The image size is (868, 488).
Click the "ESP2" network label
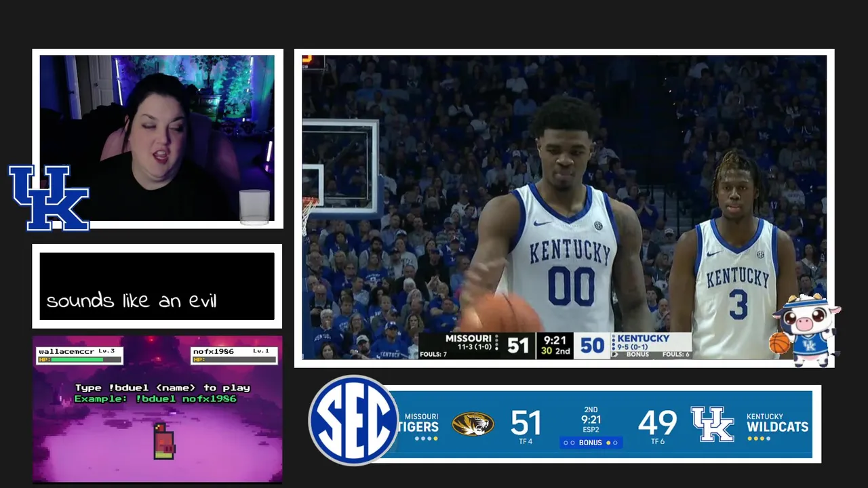coord(591,430)
